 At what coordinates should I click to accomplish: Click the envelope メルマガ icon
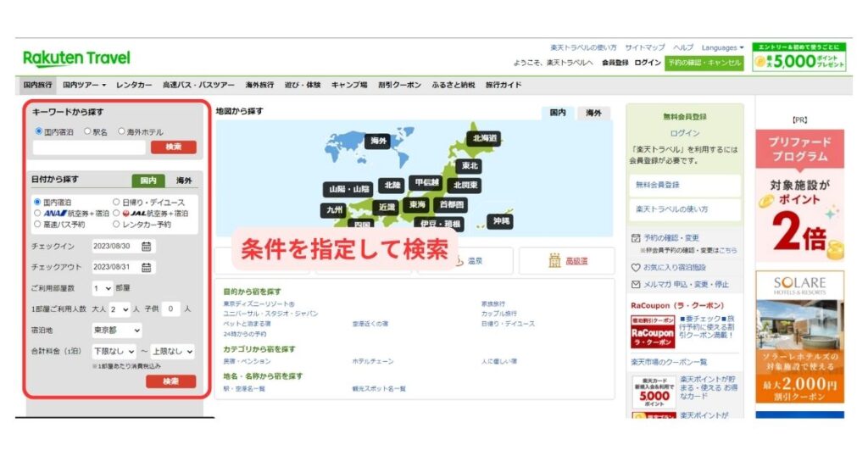pos(636,285)
